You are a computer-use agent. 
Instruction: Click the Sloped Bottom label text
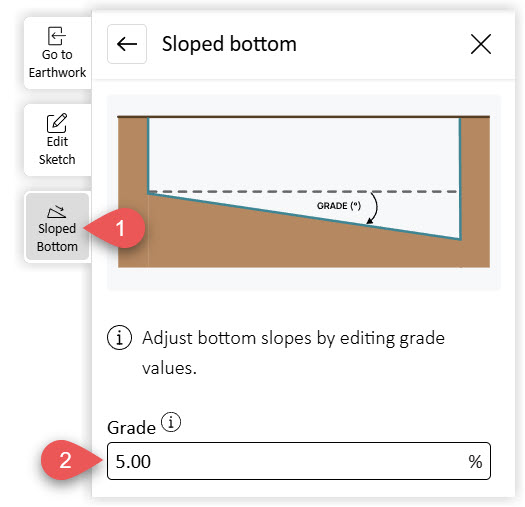(57, 237)
